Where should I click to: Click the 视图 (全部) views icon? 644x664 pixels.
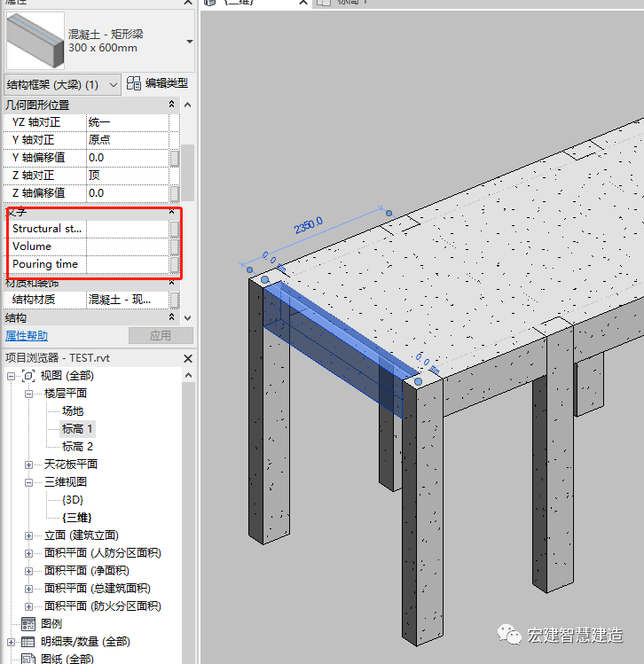click(x=28, y=376)
